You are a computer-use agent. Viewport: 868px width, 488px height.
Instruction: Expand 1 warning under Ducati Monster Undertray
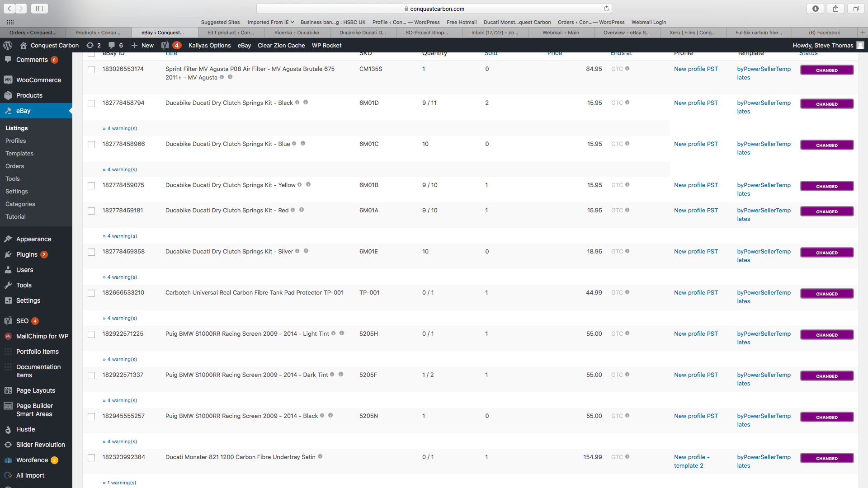pos(119,483)
